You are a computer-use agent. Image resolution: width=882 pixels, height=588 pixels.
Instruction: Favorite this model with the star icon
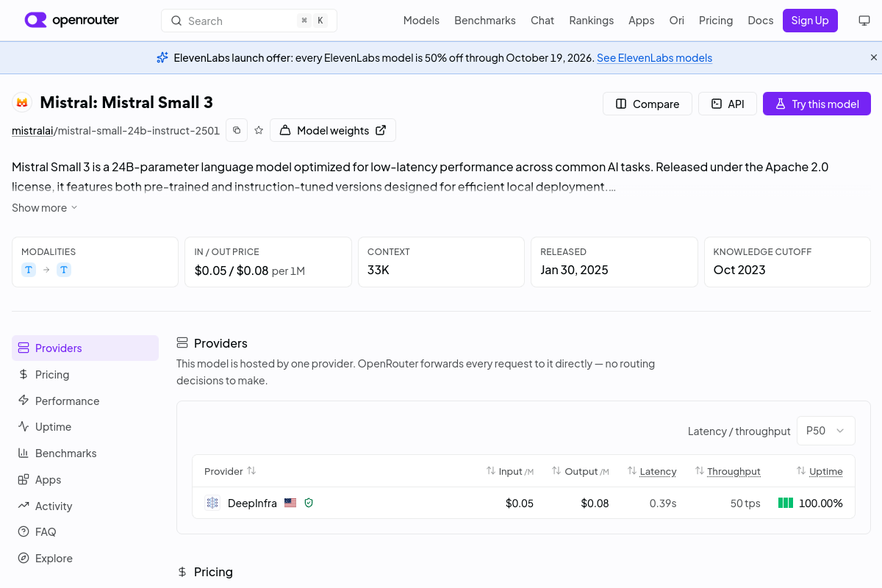point(259,130)
